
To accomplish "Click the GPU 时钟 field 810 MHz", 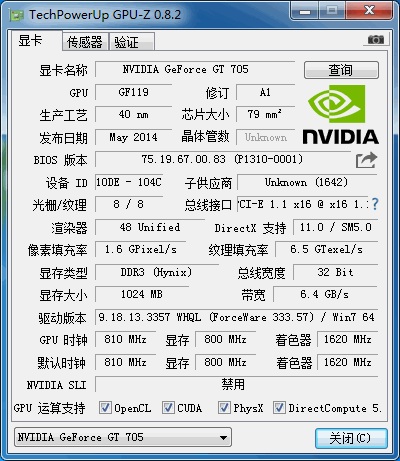I will (x=126, y=339).
